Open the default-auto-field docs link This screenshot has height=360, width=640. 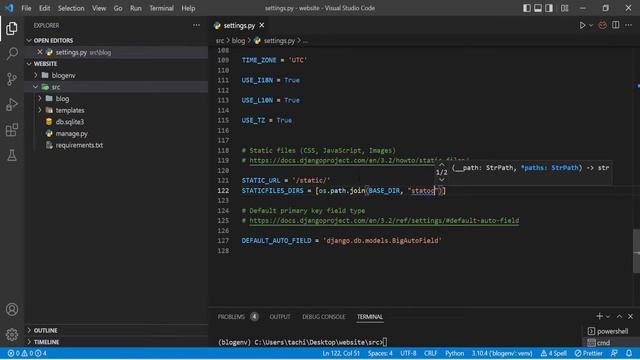pyautogui.click(x=384, y=220)
